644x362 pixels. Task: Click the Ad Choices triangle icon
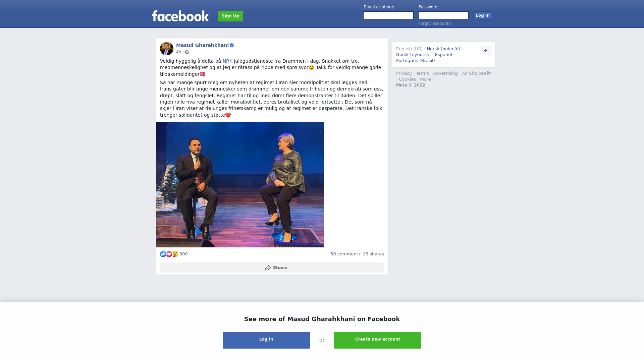coord(489,73)
